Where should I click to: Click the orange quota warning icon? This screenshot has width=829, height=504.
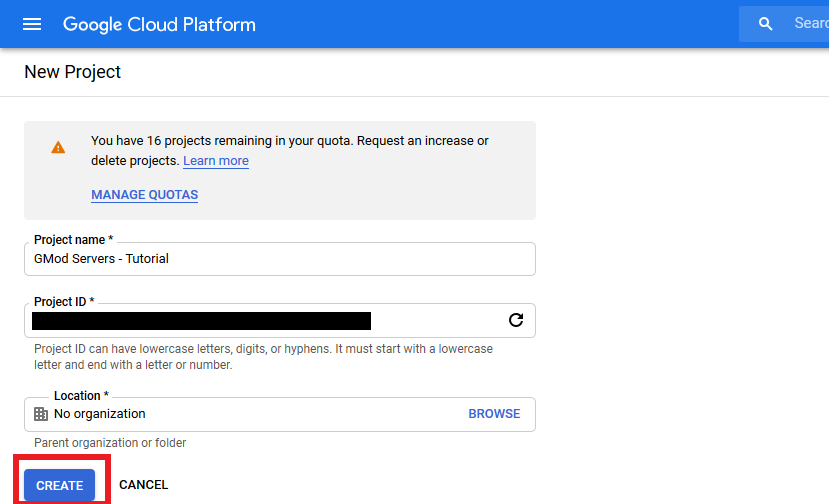coord(58,147)
